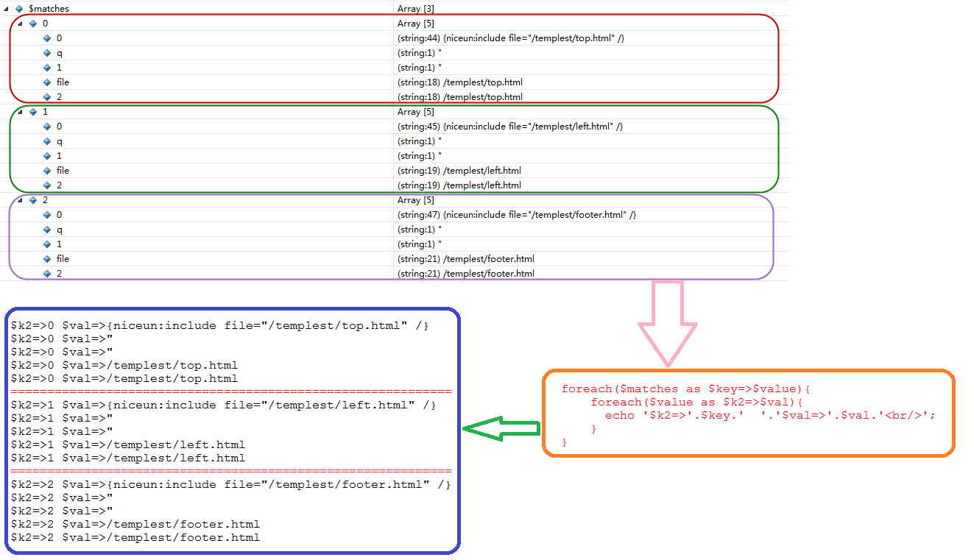The height and width of the screenshot is (560, 974).
Task: Click the diamond icon of key file with /templest/footer.html
Action: [47, 259]
